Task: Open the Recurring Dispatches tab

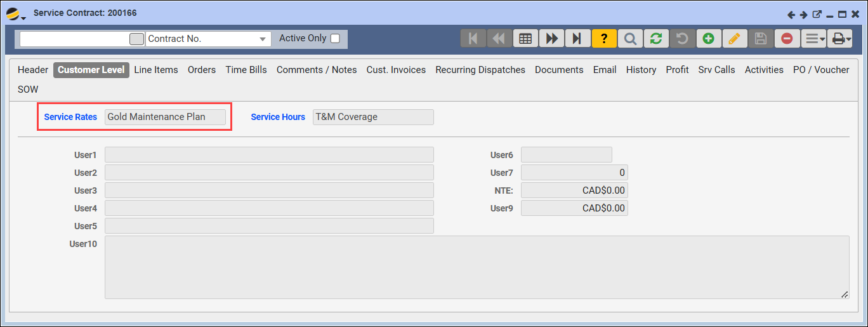Action: [480, 70]
